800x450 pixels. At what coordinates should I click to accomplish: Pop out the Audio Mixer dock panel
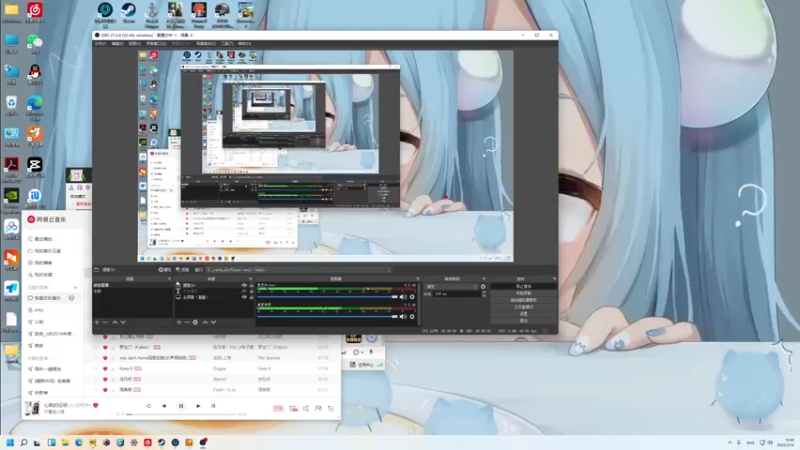pyautogui.click(x=417, y=279)
